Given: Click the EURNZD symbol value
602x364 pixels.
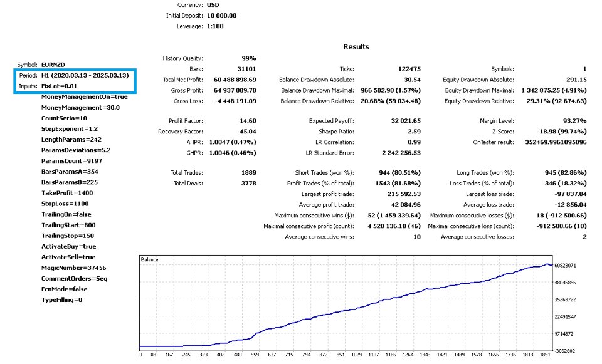Looking at the screenshot, I should (x=53, y=65).
